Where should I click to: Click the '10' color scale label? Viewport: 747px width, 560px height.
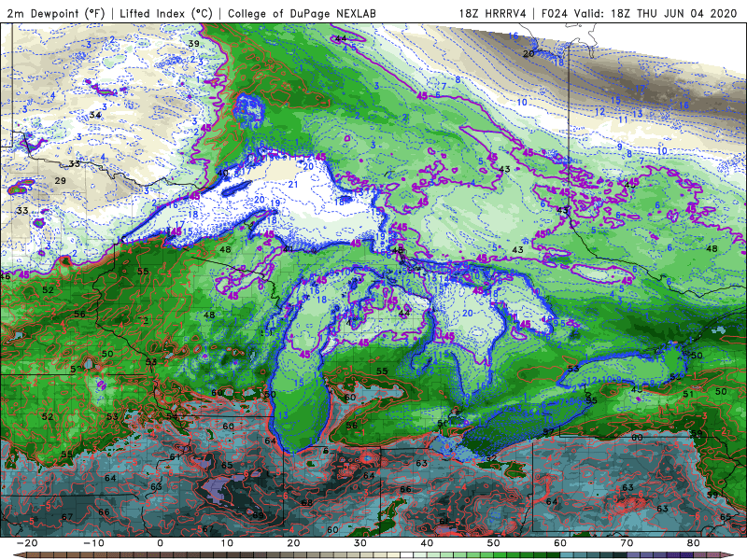[227, 543]
